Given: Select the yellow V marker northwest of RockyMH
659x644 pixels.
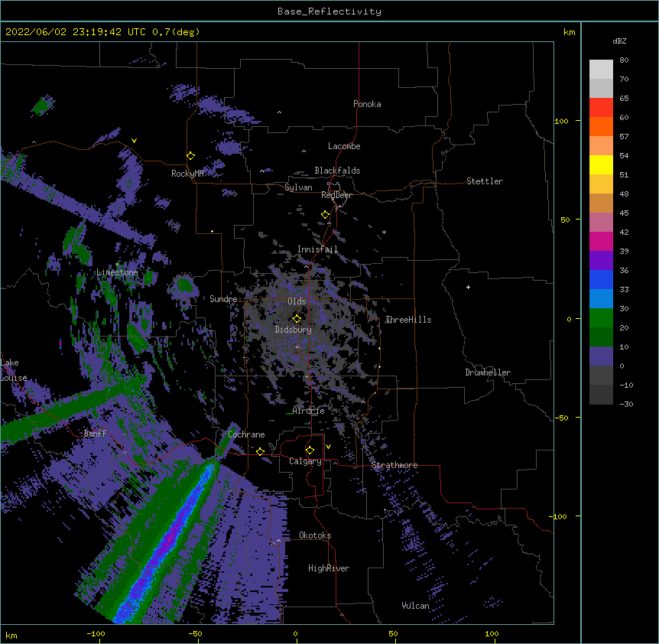Looking at the screenshot, I should [134, 141].
